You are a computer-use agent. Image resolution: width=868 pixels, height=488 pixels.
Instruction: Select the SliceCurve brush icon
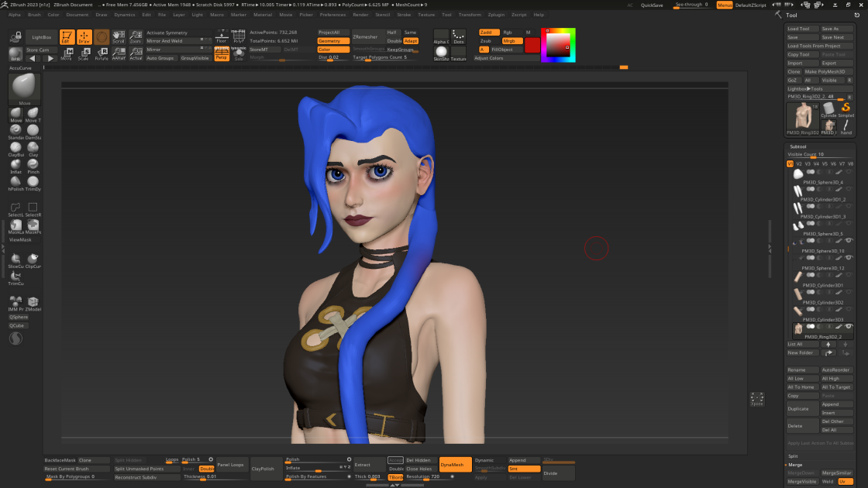point(15,260)
